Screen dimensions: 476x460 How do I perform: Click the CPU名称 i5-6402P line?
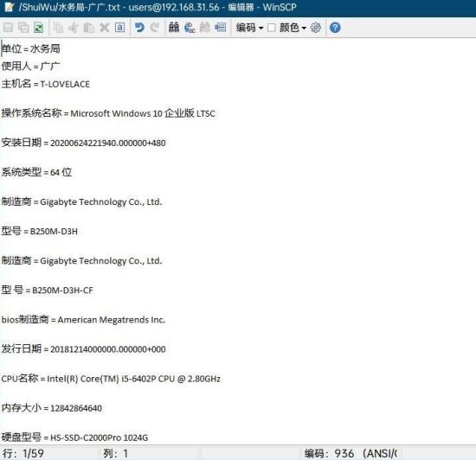tap(111, 379)
